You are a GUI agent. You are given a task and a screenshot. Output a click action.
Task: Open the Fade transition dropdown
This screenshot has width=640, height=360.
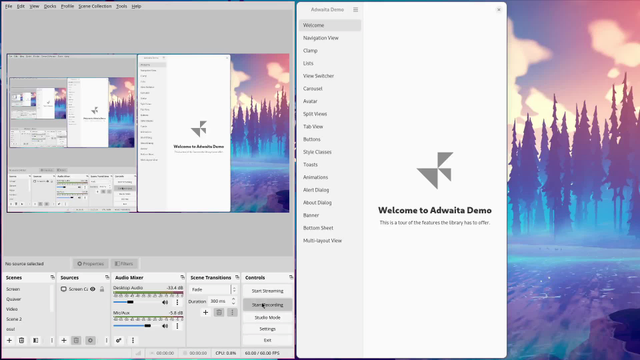coord(213,289)
